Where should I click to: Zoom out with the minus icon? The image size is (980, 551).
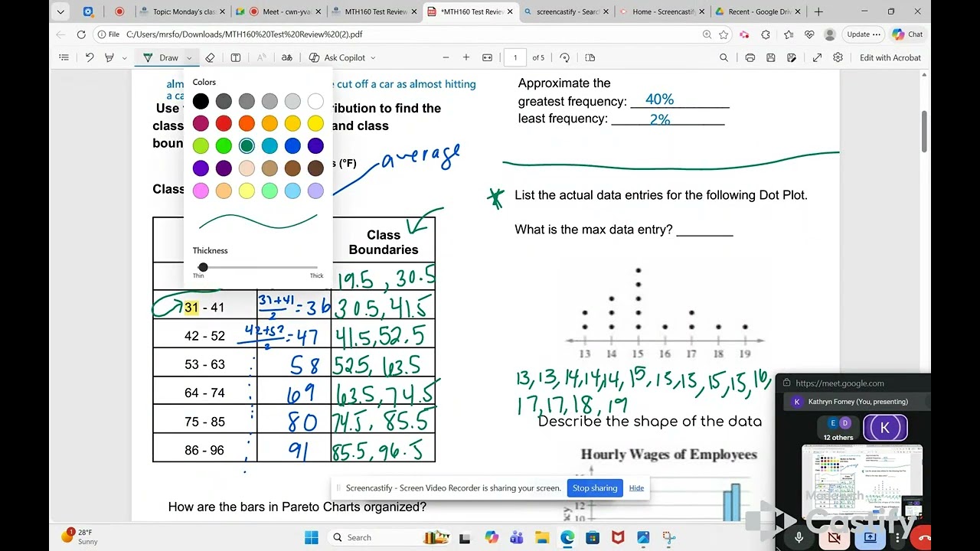(x=446, y=57)
